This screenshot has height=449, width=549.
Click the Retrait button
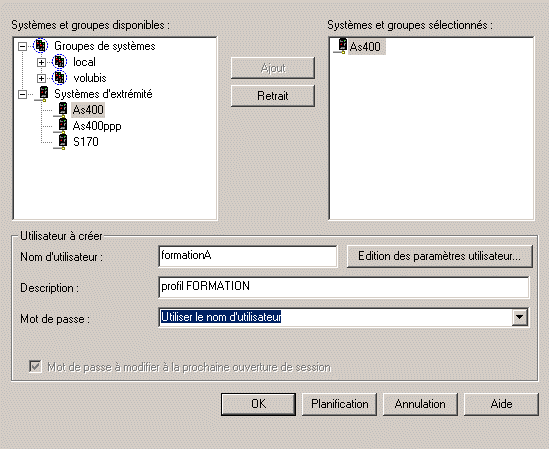coord(273,96)
